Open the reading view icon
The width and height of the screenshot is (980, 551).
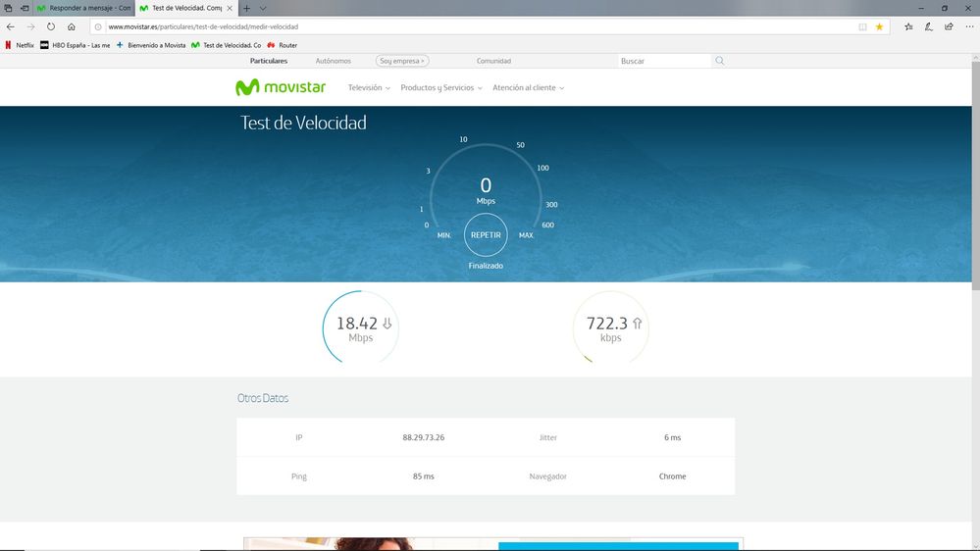[862, 26]
